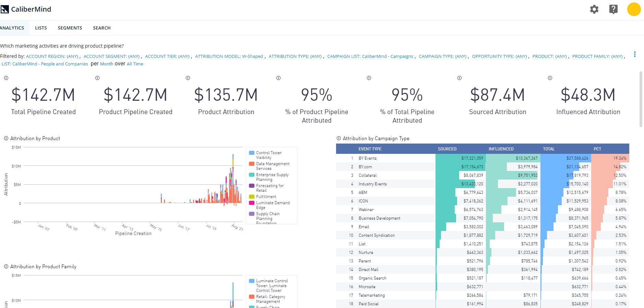Open the three-dot filter options menu
The height and width of the screenshot is (308, 644).
coord(635,54)
